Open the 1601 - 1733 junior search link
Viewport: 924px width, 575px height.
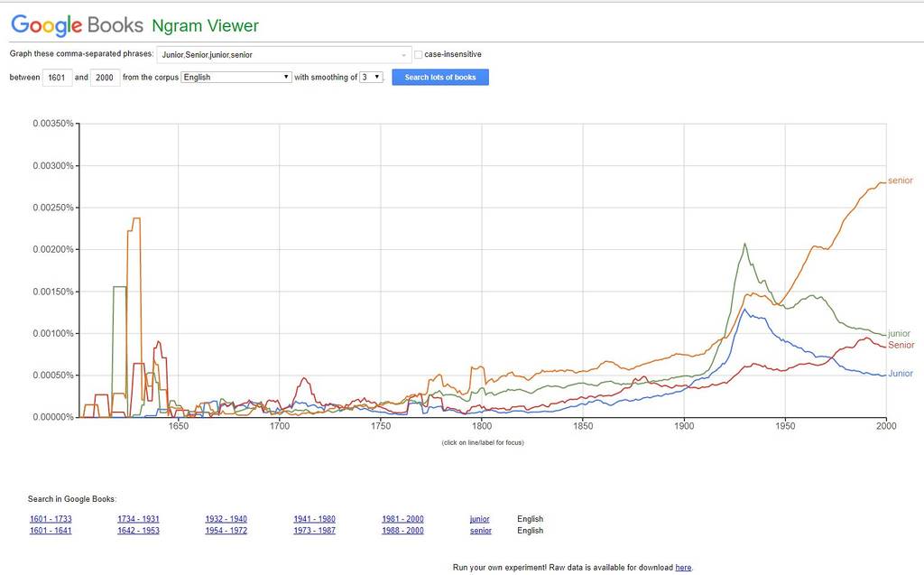(x=51, y=519)
